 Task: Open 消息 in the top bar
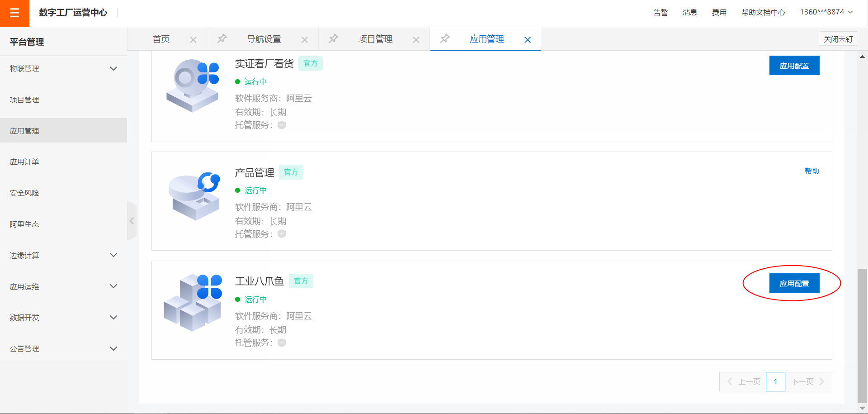coord(690,13)
